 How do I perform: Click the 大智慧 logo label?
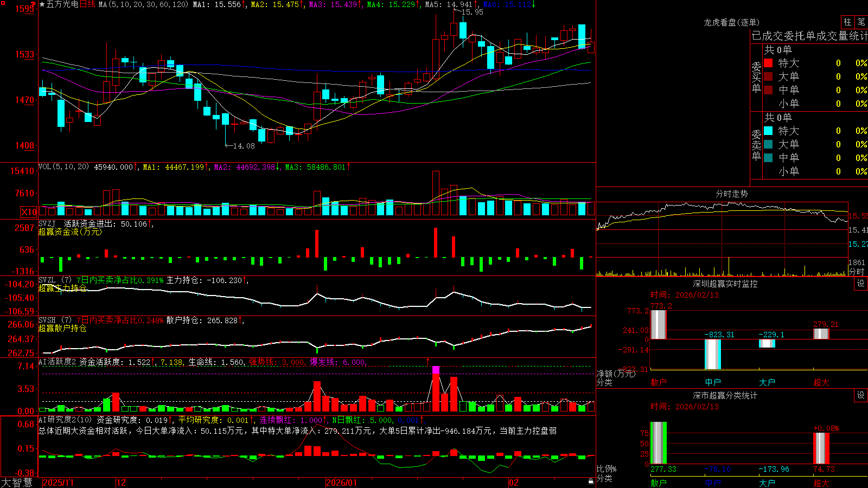pos(17,483)
